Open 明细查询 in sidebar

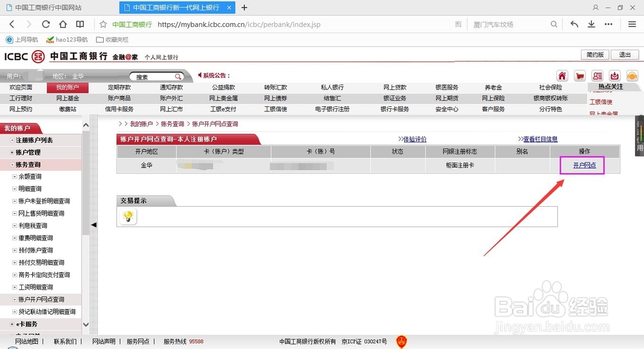click(30, 189)
